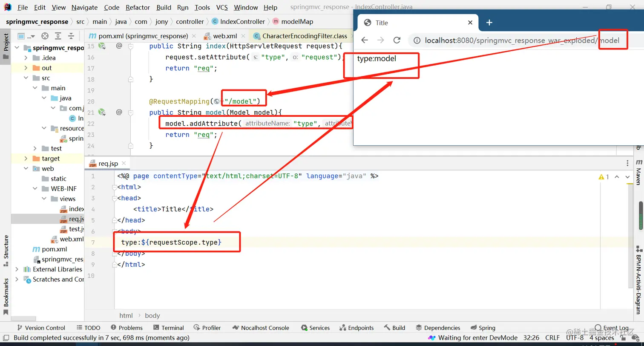Expand the out folder

pos(26,68)
